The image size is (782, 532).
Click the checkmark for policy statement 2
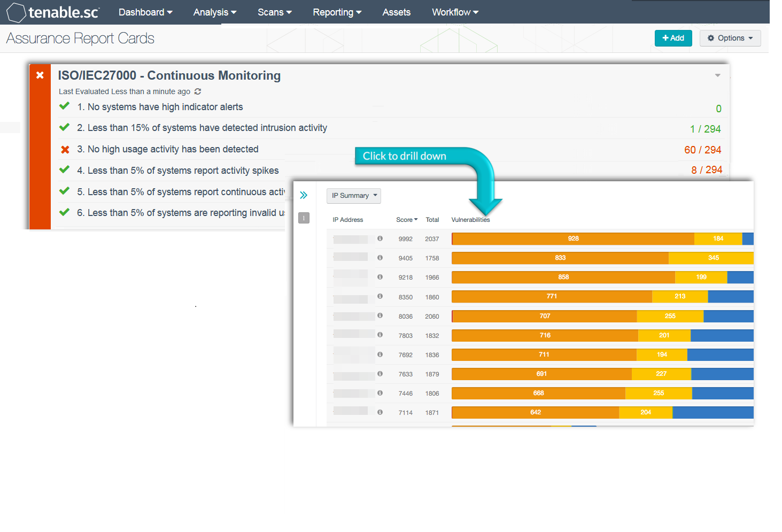65,127
